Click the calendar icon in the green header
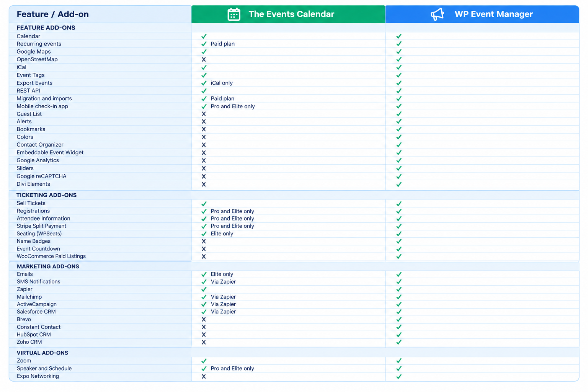 point(234,14)
